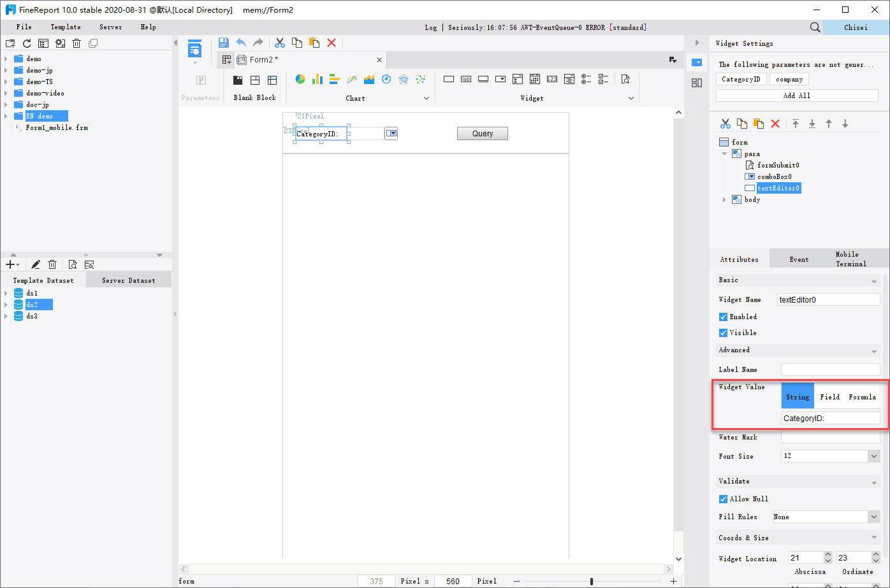Insert a column chart from Chart group

pos(317,79)
